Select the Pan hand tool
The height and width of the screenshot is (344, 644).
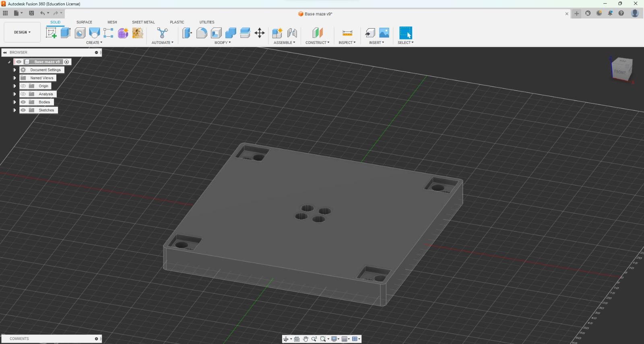305,339
